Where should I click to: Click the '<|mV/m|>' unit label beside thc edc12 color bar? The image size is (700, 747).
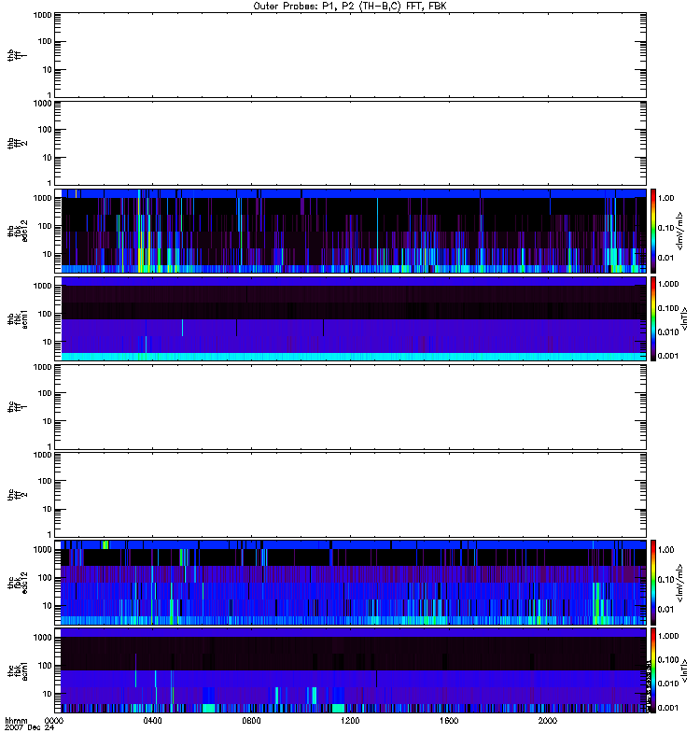680,583
